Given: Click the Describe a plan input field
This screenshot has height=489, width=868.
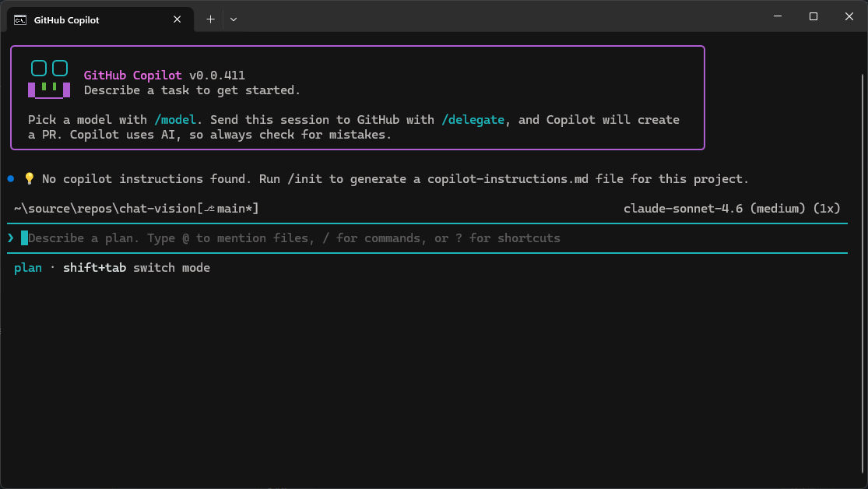Looking at the screenshot, I should [x=311, y=237].
